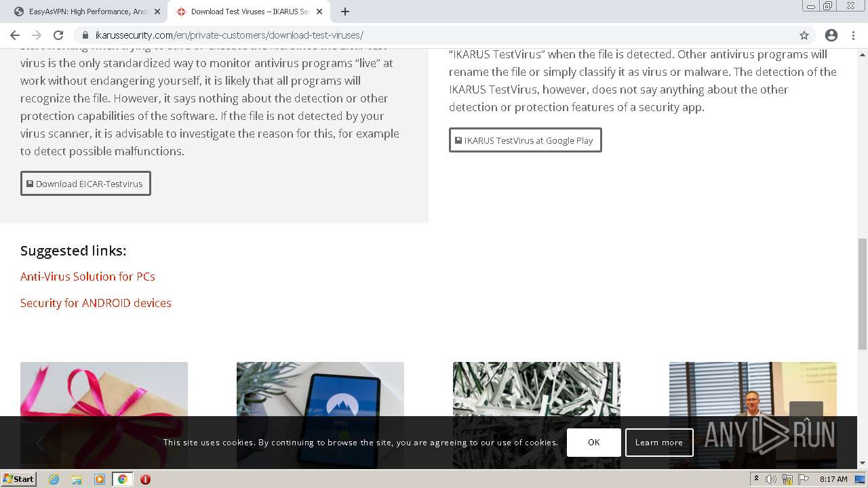This screenshot has height=488, width=868.
Task: Reload the current page
Action: point(58,35)
